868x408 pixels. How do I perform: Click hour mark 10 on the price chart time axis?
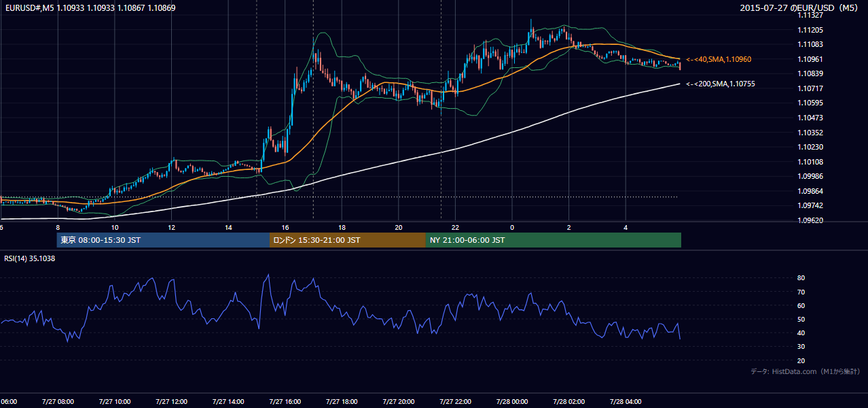coord(115,227)
